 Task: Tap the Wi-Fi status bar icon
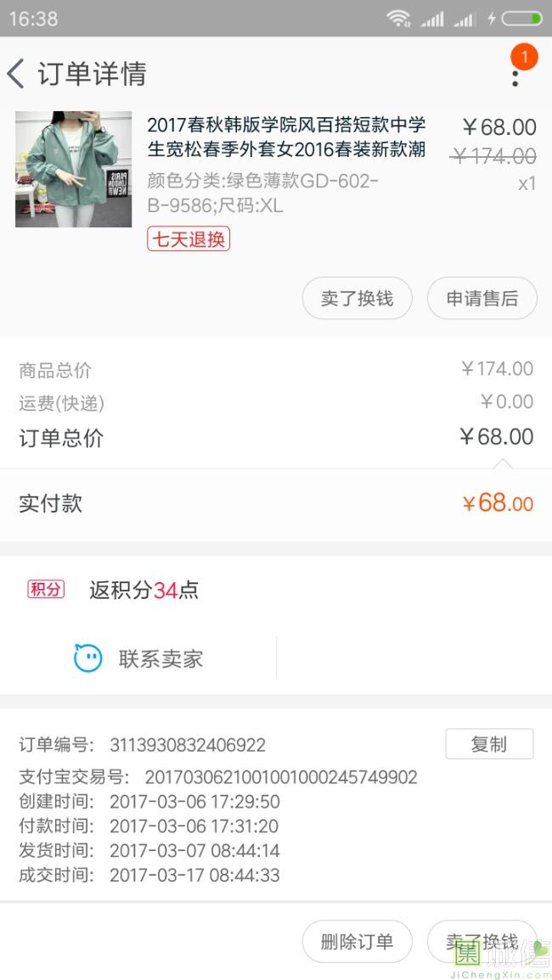pos(397,18)
